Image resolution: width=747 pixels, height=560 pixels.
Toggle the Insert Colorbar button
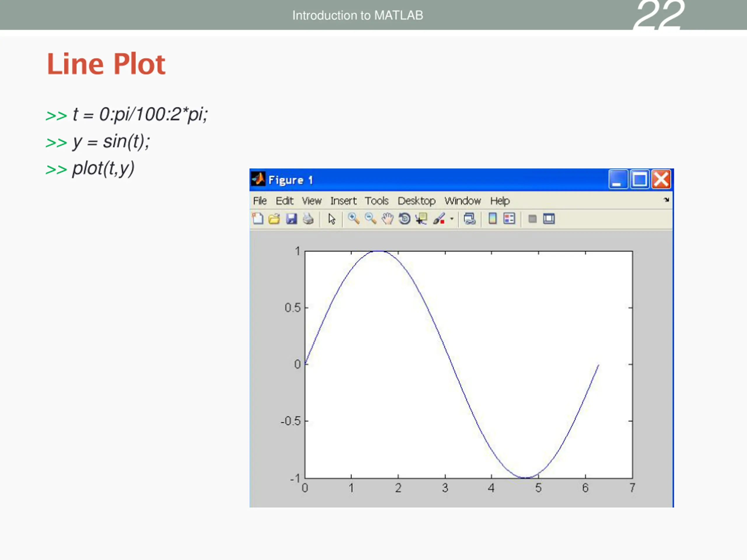pyautogui.click(x=492, y=219)
